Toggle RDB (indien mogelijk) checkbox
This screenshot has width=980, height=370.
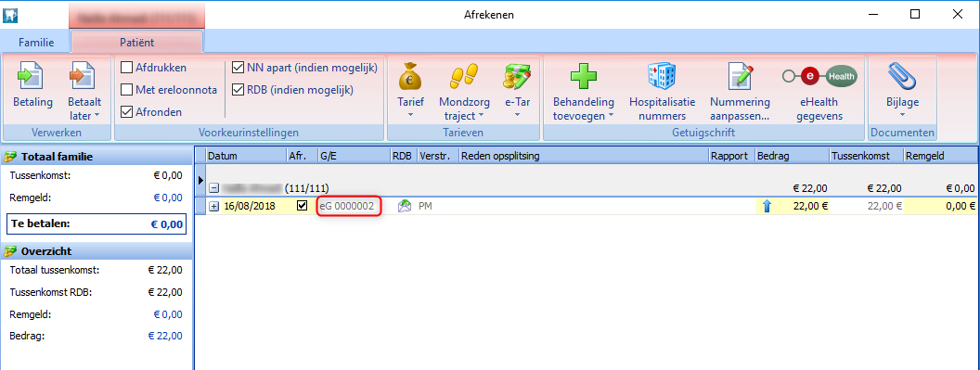[x=239, y=90]
